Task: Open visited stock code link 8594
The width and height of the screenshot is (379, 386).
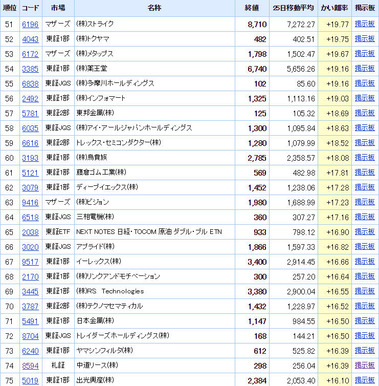Action: click(x=30, y=366)
